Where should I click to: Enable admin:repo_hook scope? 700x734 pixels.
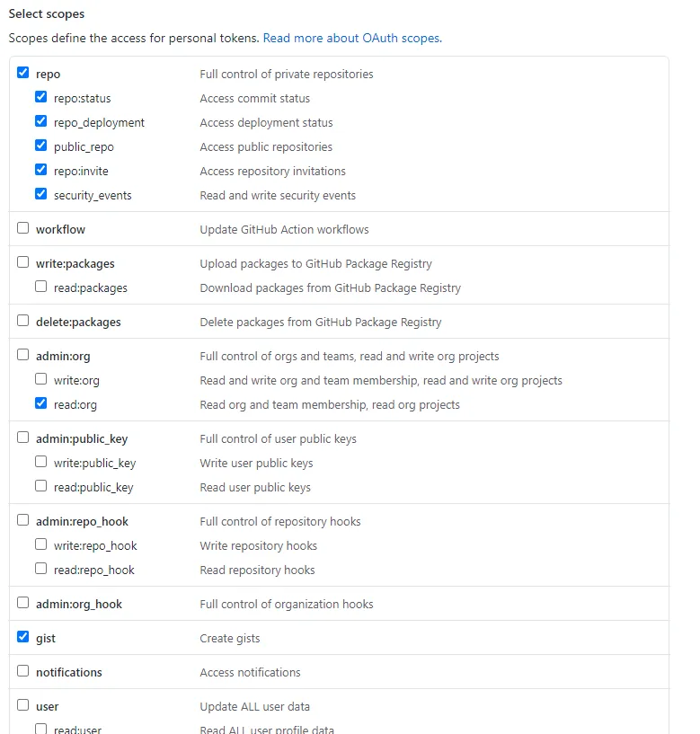pos(23,521)
